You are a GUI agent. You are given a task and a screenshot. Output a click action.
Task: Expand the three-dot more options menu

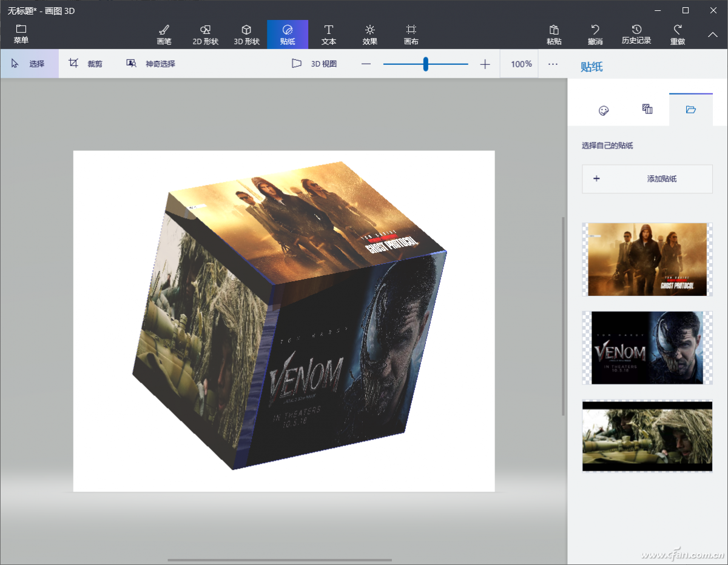[553, 64]
